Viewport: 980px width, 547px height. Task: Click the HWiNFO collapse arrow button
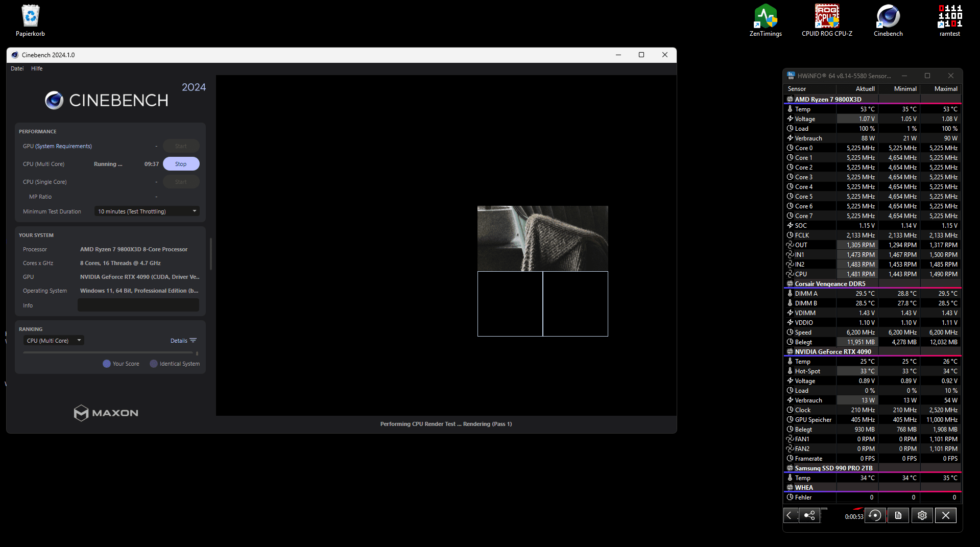point(790,515)
